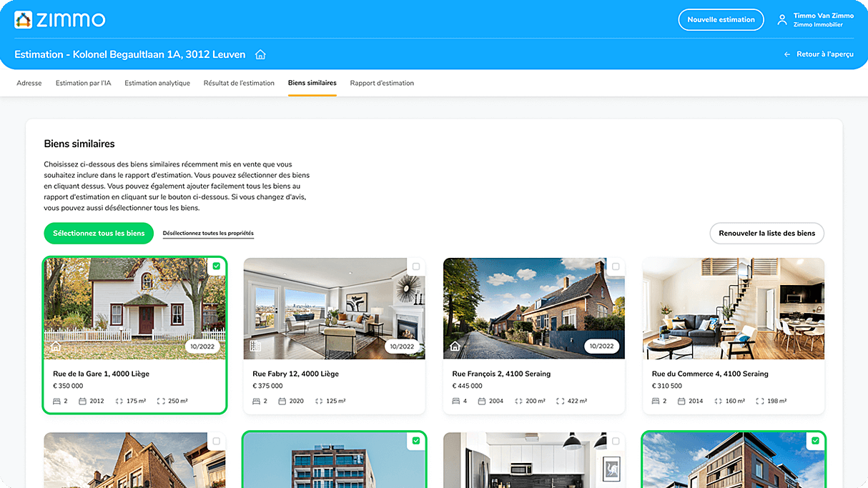Click the bedroom icon on Rue Fabry card
This screenshot has width=868, height=488.
257,401
